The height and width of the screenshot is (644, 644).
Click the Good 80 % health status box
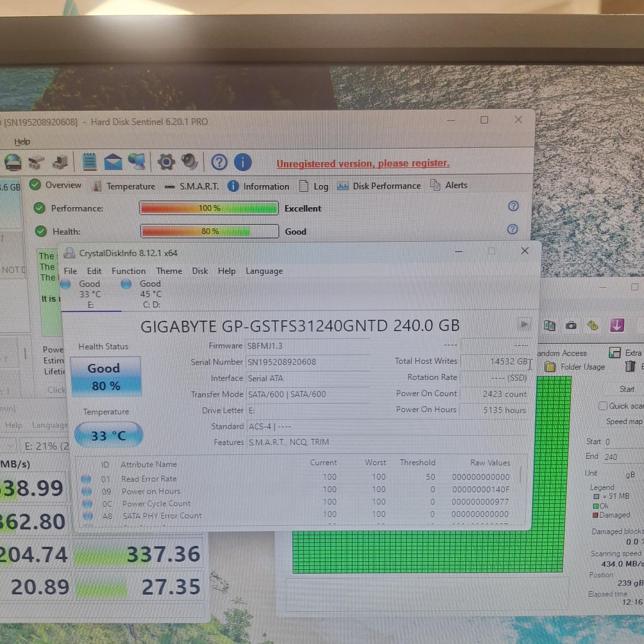(x=106, y=377)
